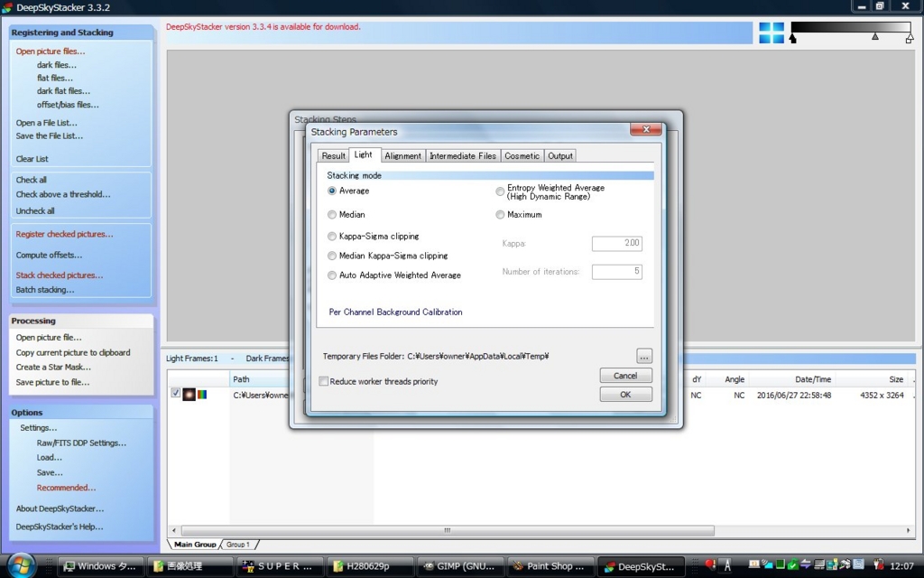Viewport: 924px width, 578px height.
Task: Click Recommended settings link
Action: 66,488
